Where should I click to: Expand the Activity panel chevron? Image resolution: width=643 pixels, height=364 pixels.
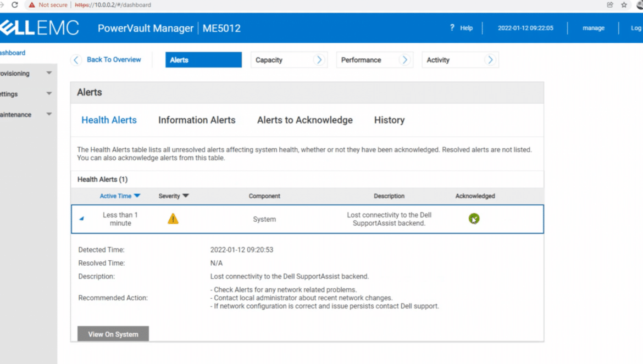point(490,60)
